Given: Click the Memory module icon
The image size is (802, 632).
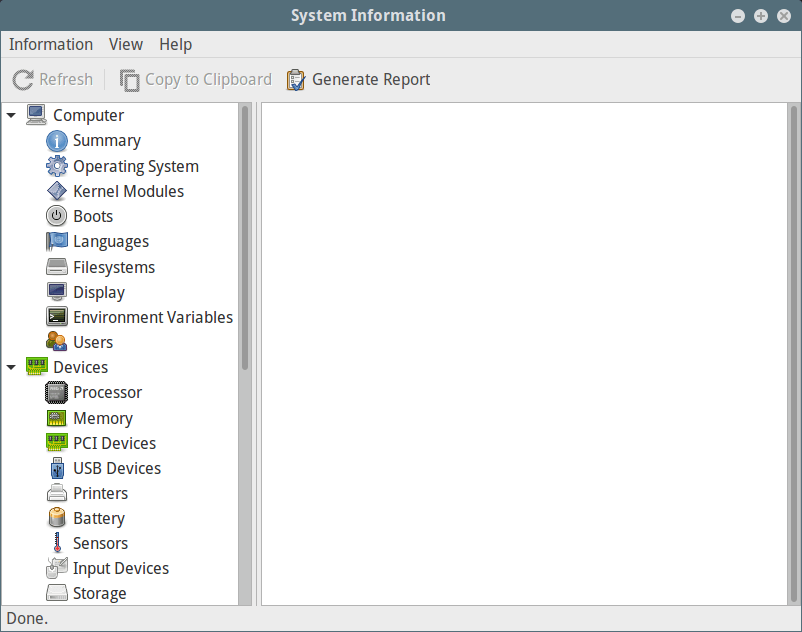Looking at the screenshot, I should (x=56, y=418).
